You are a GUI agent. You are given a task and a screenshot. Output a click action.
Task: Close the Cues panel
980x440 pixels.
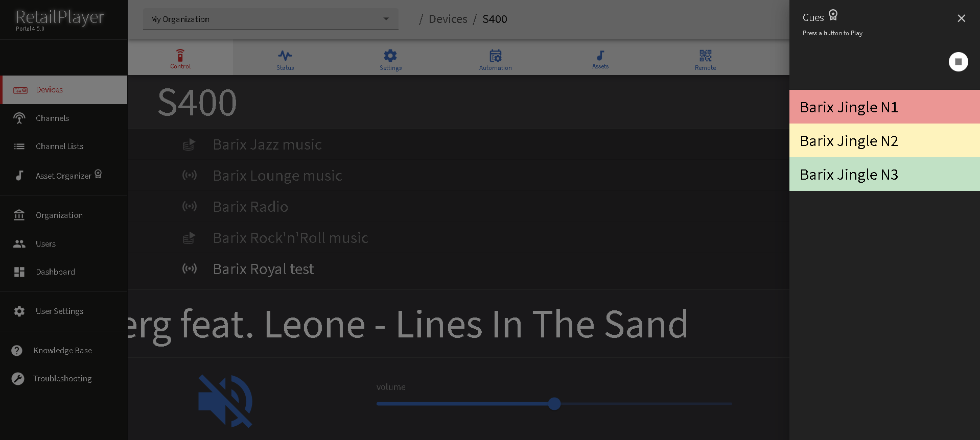[961, 18]
